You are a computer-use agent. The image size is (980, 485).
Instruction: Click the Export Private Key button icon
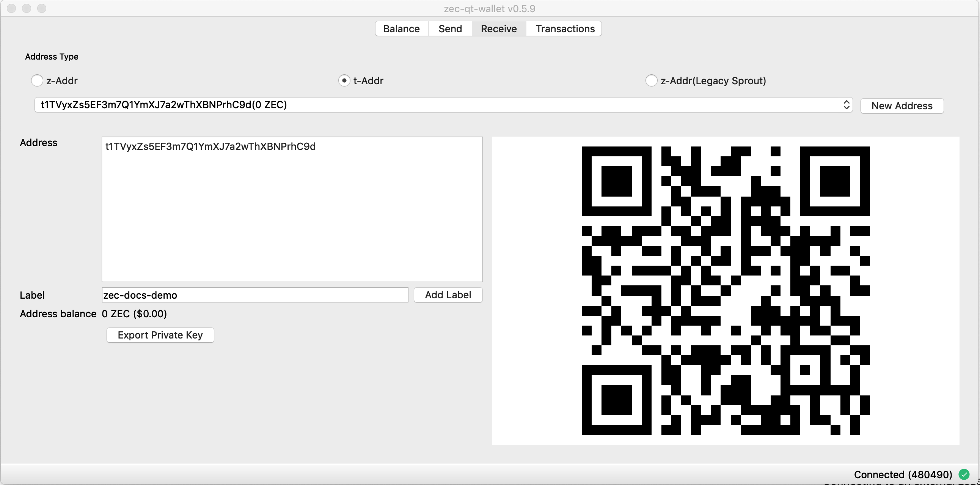click(160, 334)
